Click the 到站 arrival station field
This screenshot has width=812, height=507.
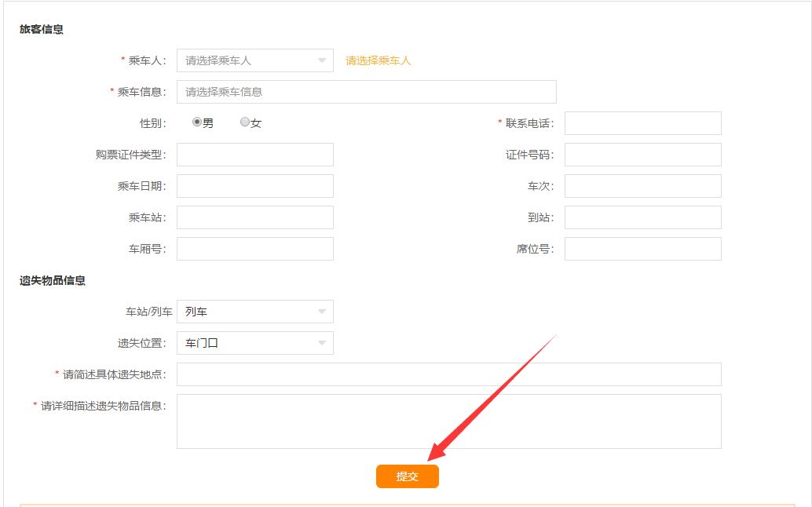642,217
